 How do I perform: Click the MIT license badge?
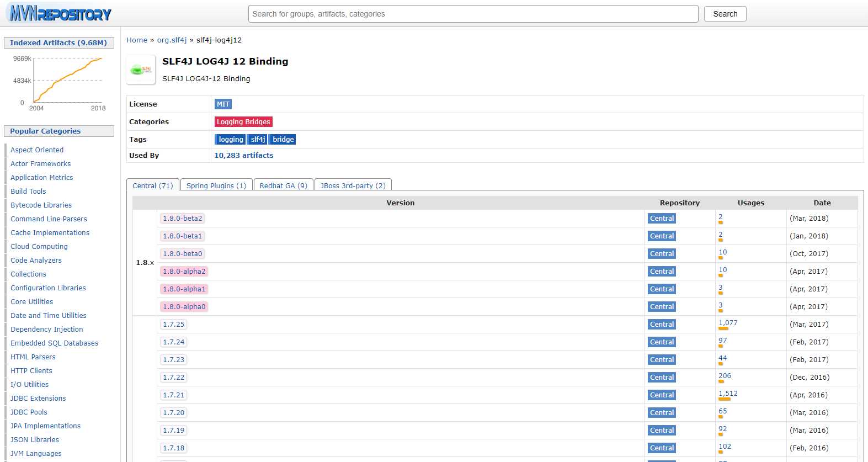[223, 104]
